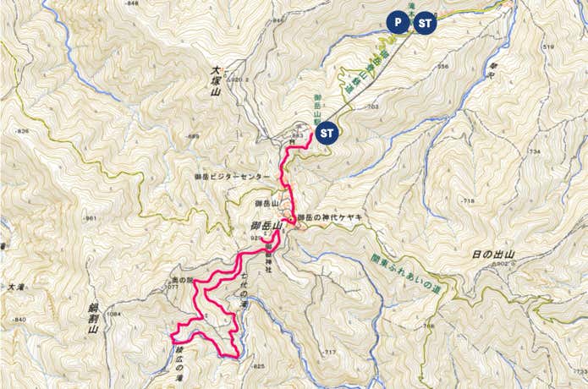Click the 御岳ビジターセンター label
The width and height of the screenshot is (588, 389).
pos(232,177)
